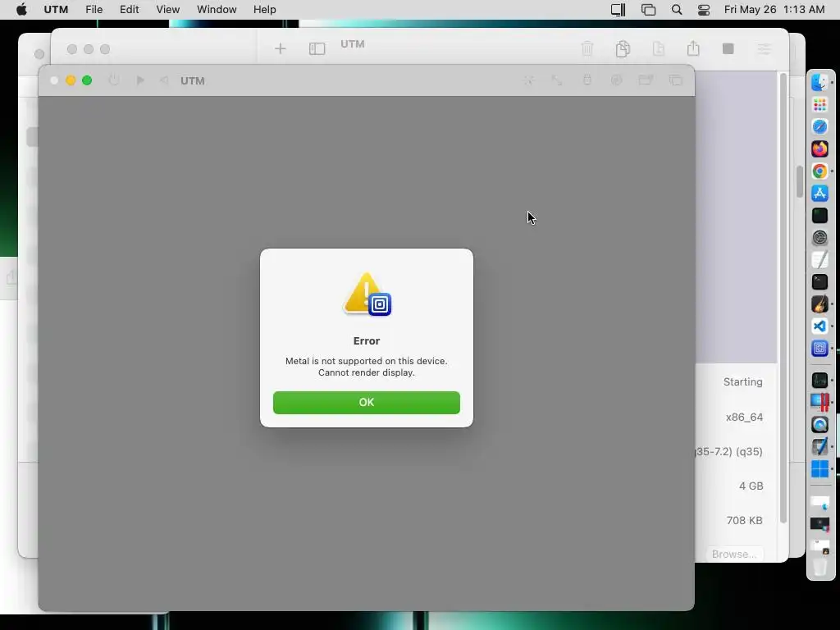Open the File menu

(94, 10)
